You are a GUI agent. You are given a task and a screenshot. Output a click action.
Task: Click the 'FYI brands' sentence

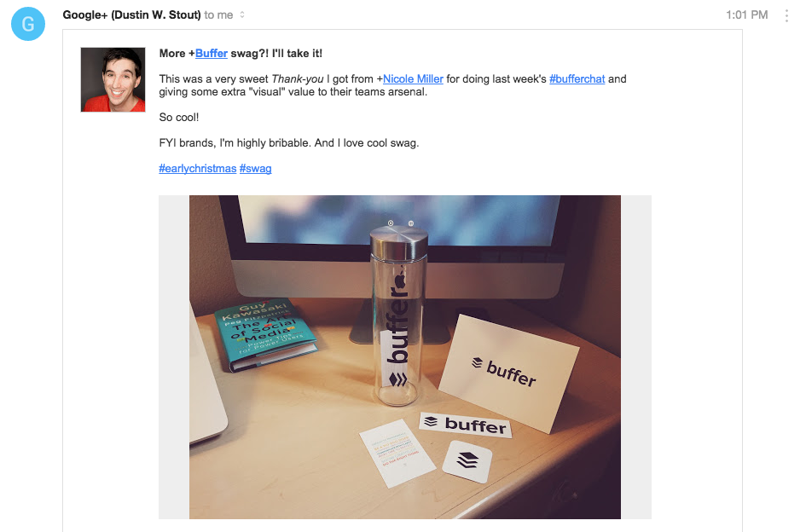point(289,143)
